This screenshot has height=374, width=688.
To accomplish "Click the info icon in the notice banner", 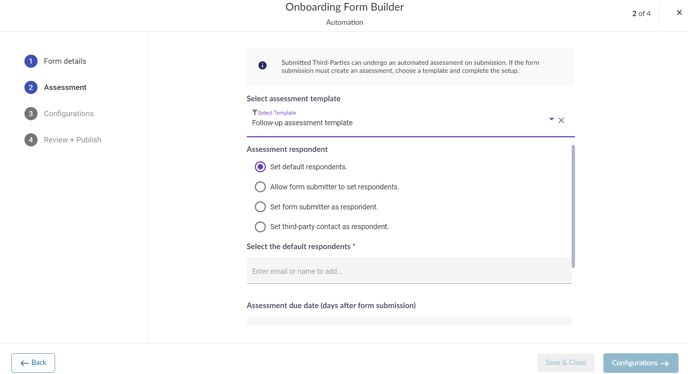I will tap(262, 65).
